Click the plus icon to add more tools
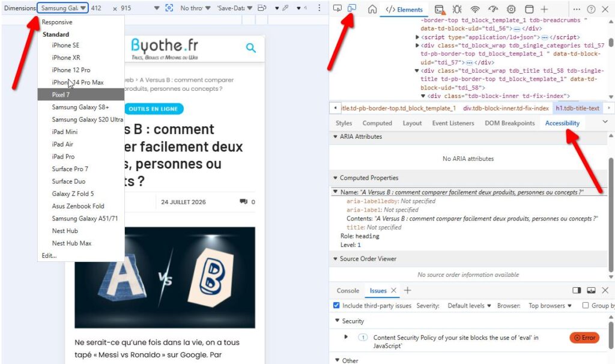 (544, 9)
